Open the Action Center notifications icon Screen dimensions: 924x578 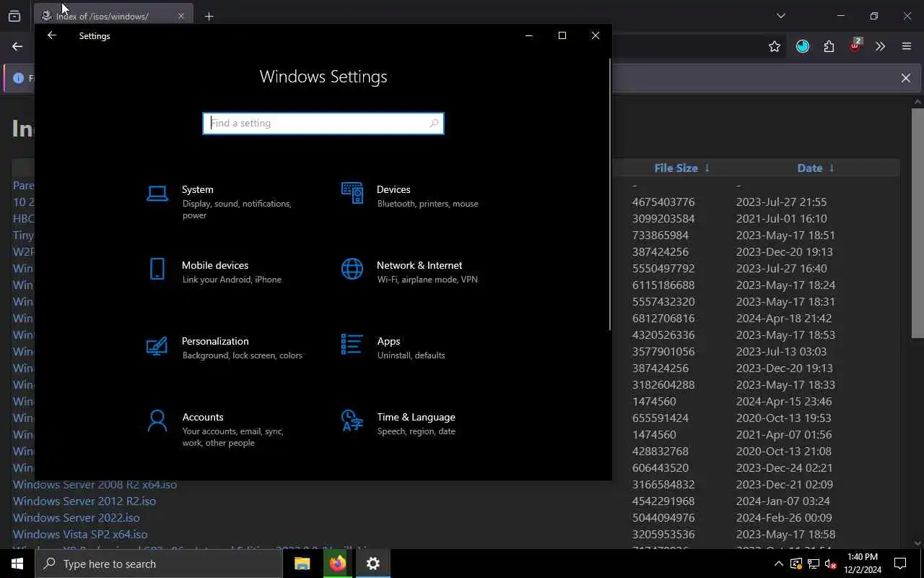(x=900, y=564)
